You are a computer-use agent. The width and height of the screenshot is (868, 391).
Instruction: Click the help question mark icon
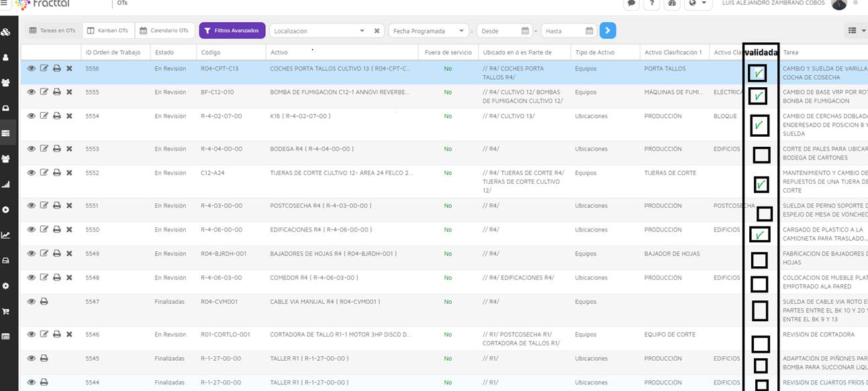[x=651, y=4]
